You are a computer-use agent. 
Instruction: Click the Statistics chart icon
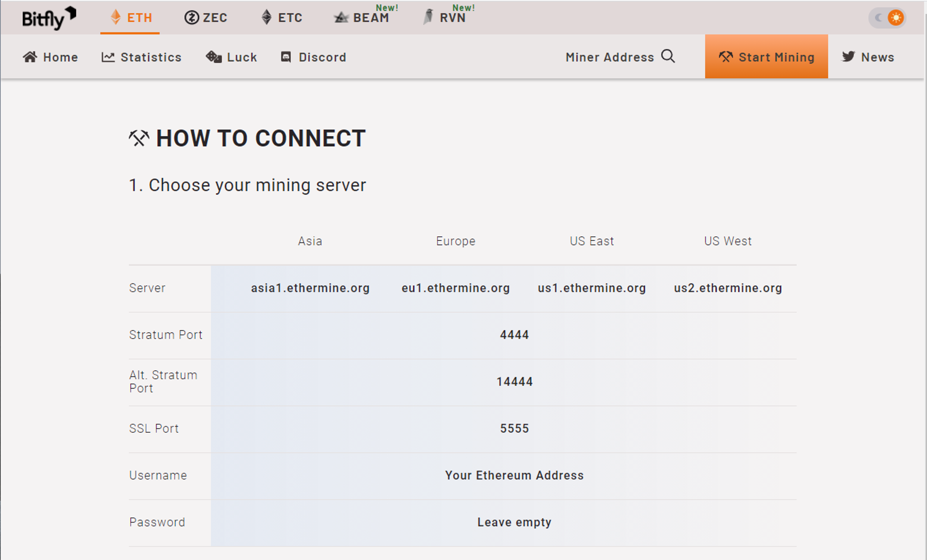tap(108, 57)
